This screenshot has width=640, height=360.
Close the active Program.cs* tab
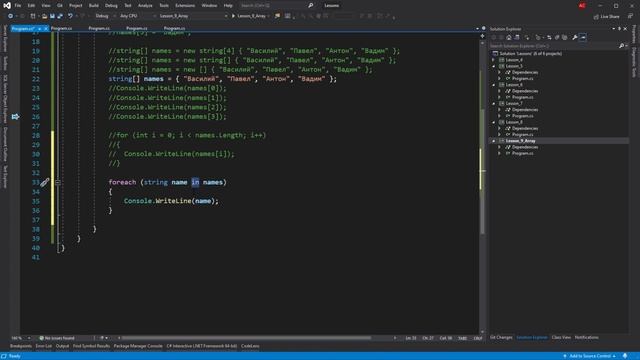click(x=46, y=29)
